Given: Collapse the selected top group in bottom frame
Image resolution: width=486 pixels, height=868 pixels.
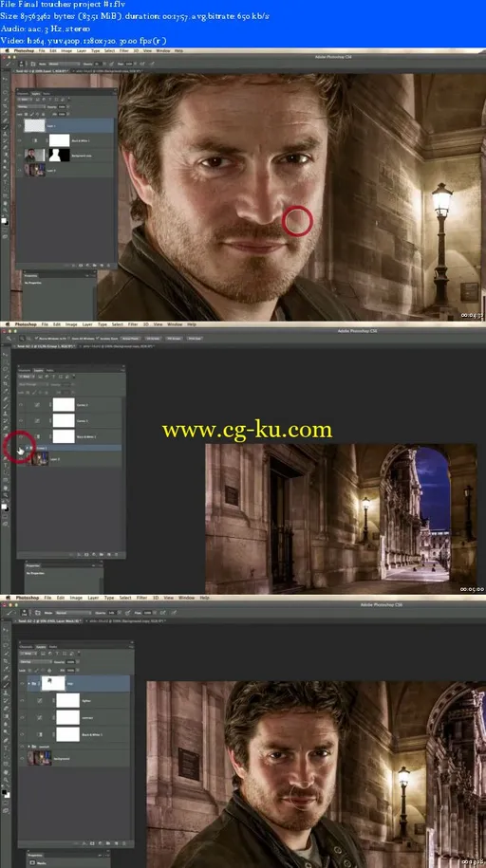Looking at the screenshot, I should [x=28, y=684].
